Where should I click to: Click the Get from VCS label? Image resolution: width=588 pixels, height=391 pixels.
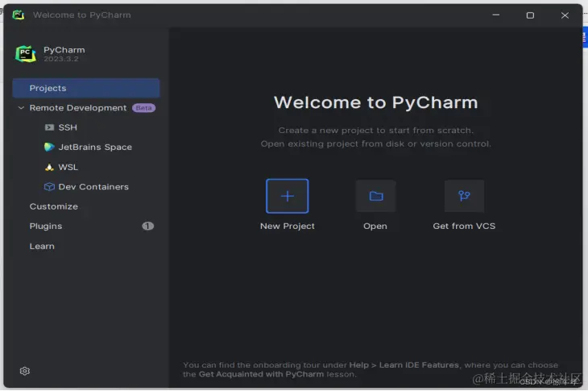pyautogui.click(x=464, y=226)
